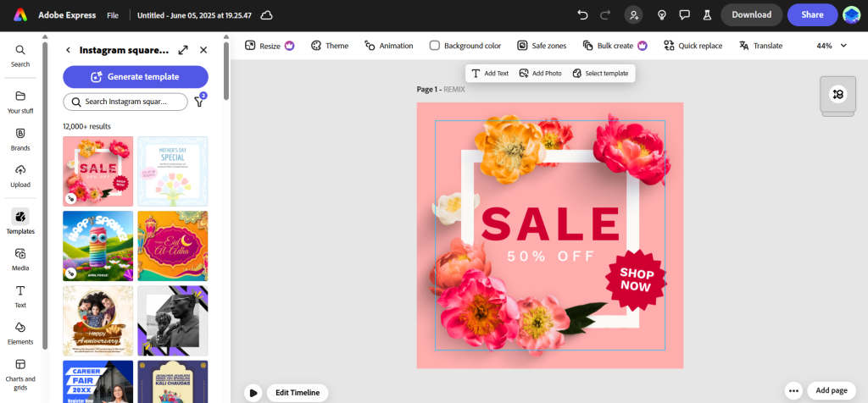
Task: Open Upload in the sidebar
Action: 20,176
